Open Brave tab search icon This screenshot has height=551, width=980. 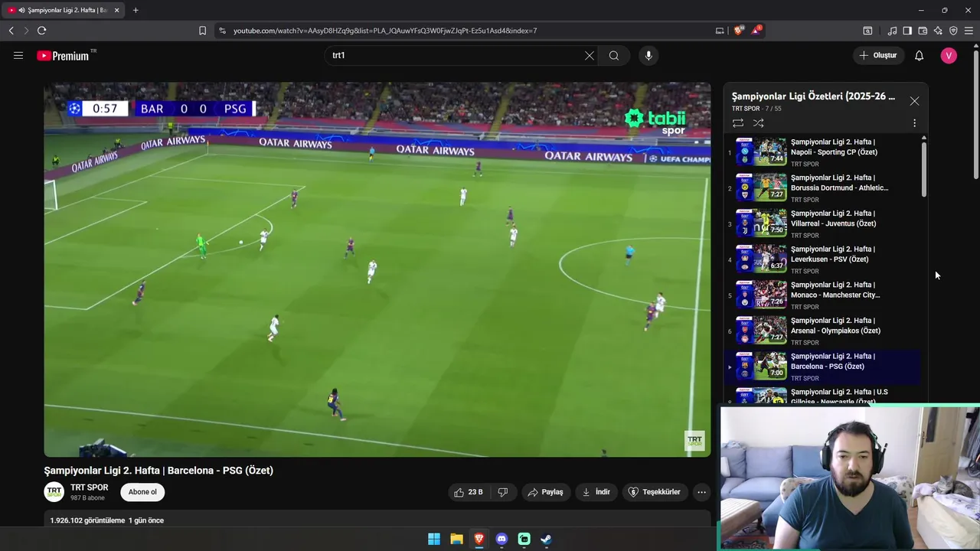tap(867, 31)
